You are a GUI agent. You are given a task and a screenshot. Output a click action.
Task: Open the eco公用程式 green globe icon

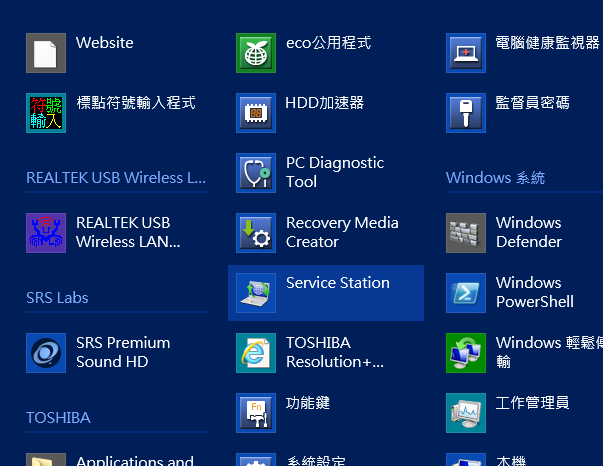pos(256,53)
